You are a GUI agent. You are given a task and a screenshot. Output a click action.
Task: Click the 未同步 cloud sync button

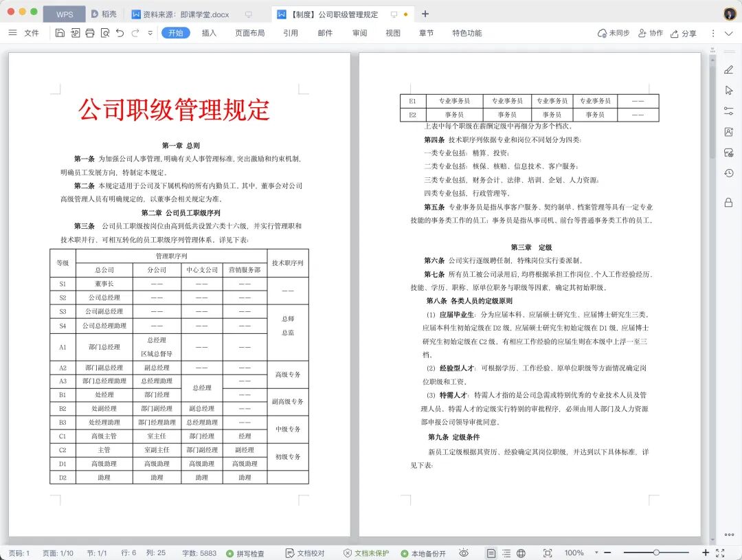pos(614,33)
